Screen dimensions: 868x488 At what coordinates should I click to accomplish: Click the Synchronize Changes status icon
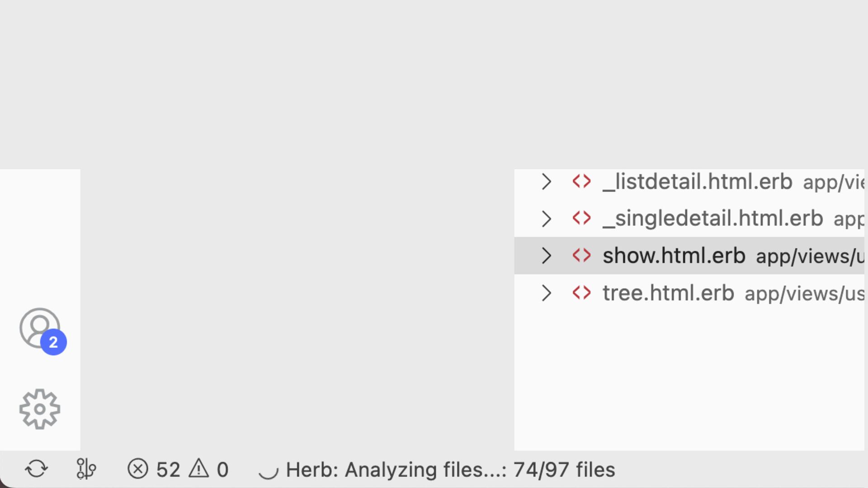tap(36, 469)
